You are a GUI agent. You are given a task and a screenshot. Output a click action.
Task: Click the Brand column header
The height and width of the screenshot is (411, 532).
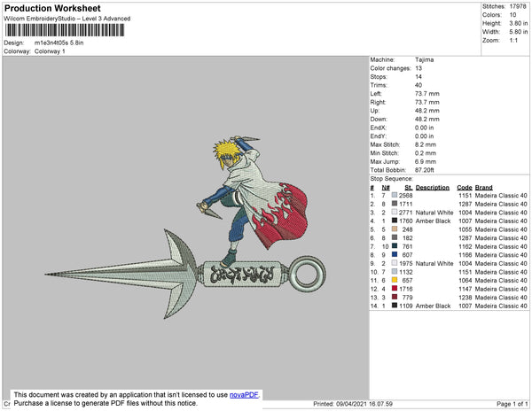(x=484, y=188)
